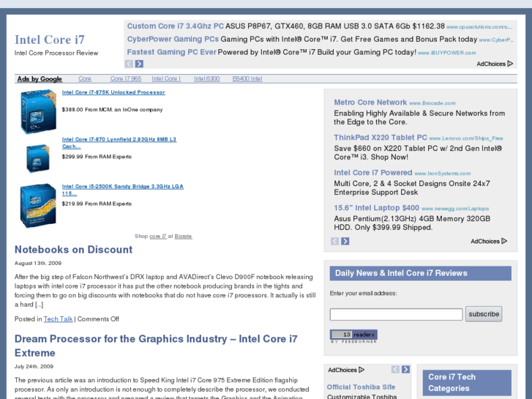Open Intel Core i5-2500K Sandy Bridge link
This screenshot has width=532, height=399.
(122, 190)
